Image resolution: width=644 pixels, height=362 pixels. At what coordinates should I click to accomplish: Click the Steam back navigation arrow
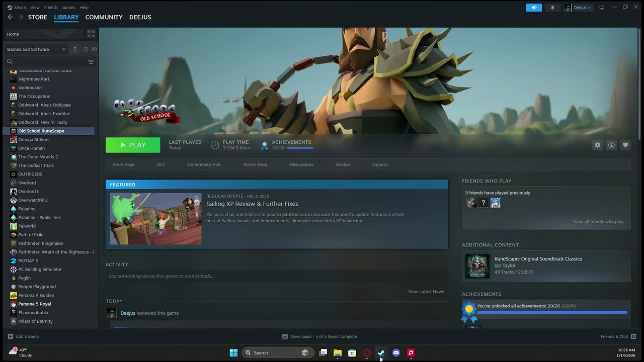click(10, 17)
